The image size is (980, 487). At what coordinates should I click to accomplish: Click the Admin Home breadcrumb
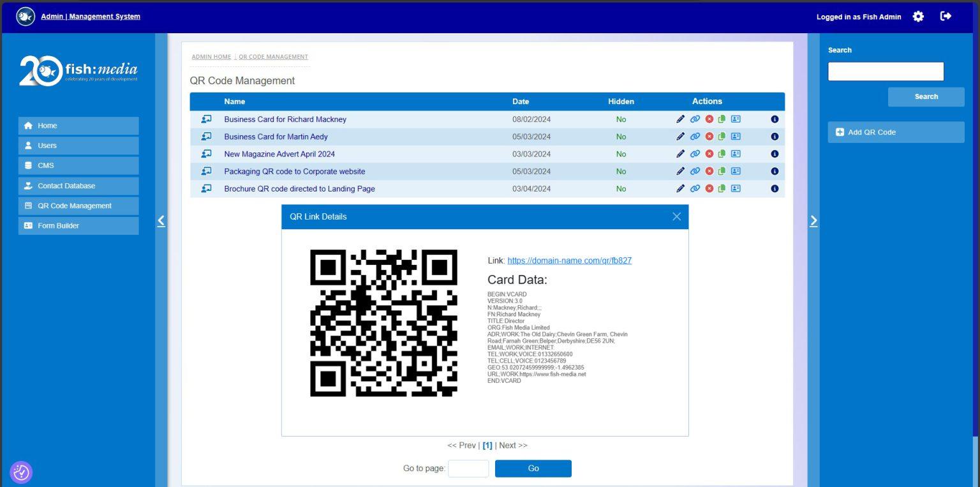pyautogui.click(x=211, y=57)
